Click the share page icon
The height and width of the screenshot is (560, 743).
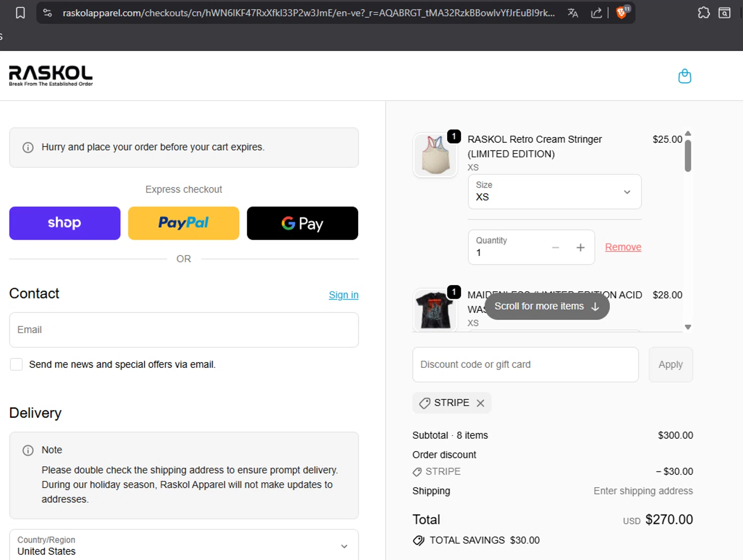tap(596, 13)
